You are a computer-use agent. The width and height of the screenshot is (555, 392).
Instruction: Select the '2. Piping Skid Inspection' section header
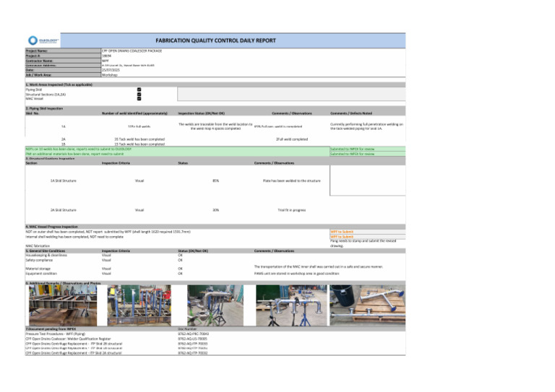[215, 108]
